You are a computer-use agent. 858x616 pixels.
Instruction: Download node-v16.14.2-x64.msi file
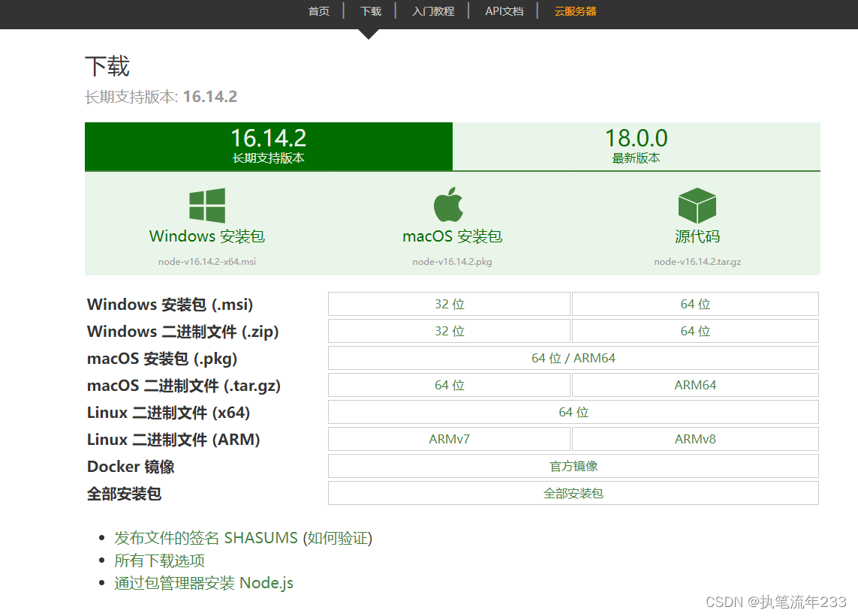click(207, 262)
